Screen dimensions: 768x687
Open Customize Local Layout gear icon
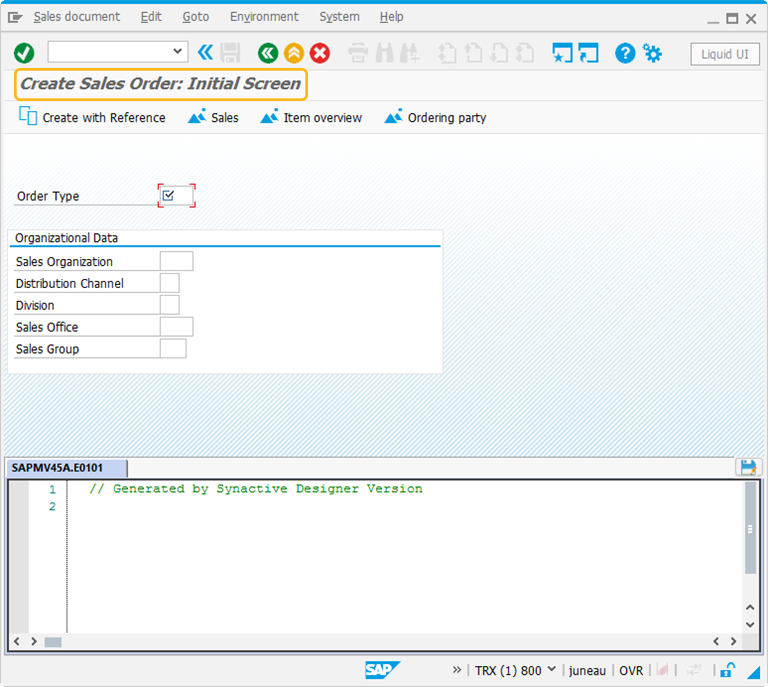point(652,53)
